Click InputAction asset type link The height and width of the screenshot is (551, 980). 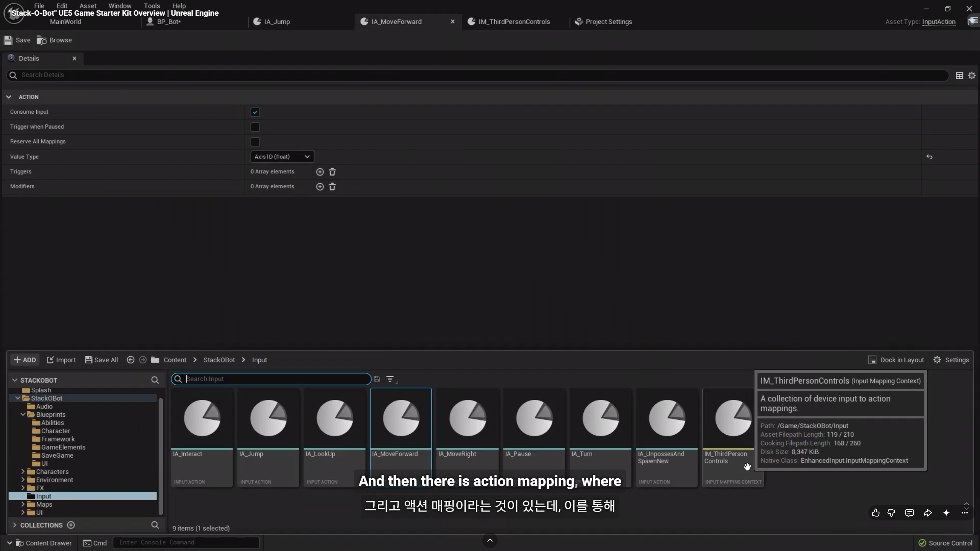coord(939,22)
